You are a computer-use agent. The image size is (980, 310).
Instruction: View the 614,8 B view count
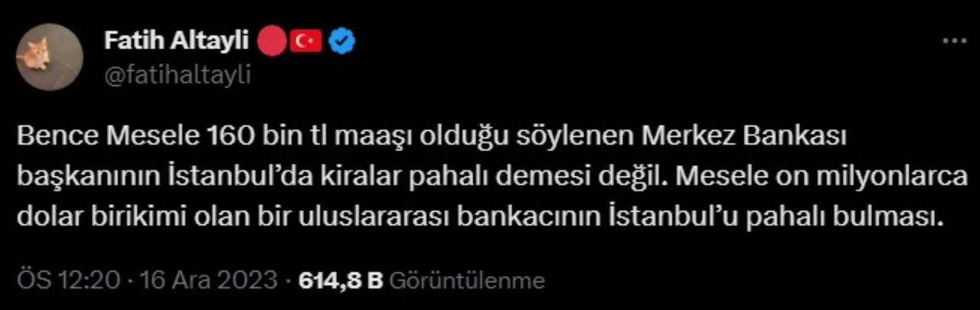point(340,280)
